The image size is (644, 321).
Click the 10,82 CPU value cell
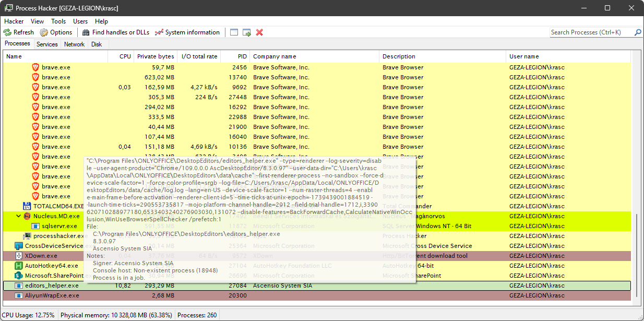[123, 286]
